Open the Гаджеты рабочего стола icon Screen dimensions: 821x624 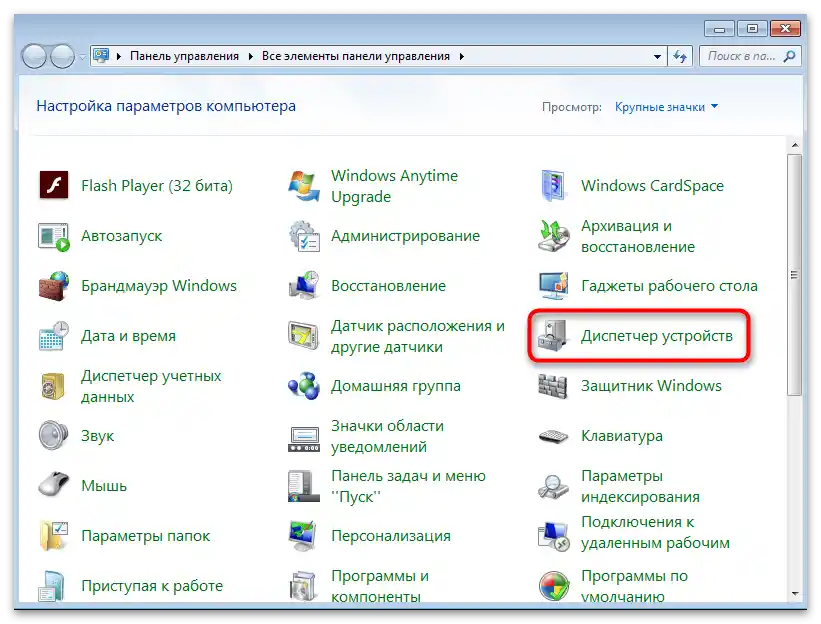554,286
